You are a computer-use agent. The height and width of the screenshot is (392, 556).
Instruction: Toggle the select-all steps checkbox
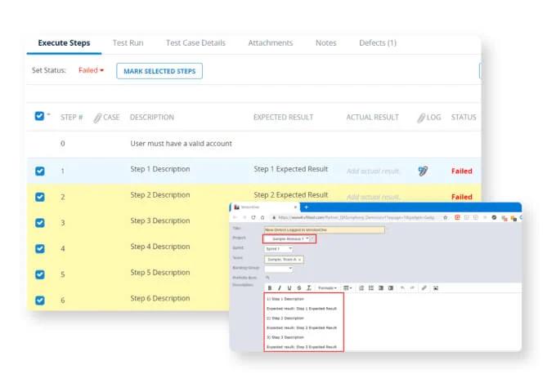click(39, 116)
